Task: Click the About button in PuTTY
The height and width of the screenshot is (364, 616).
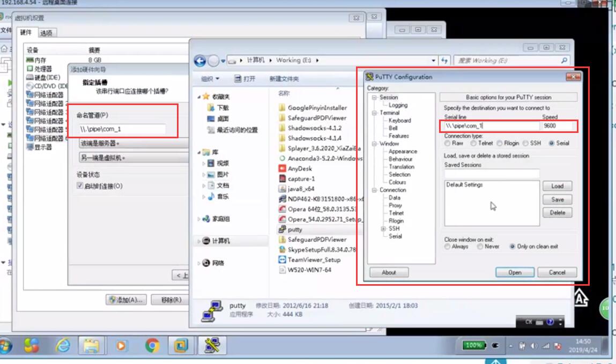Action: pyautogui.click(x=389, y=272)
